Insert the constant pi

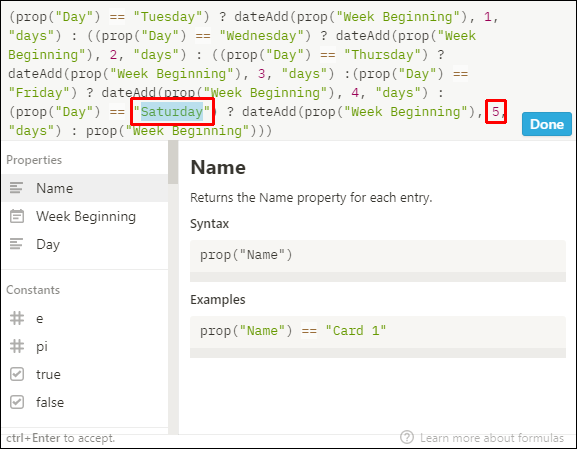(x=85, y=346)
